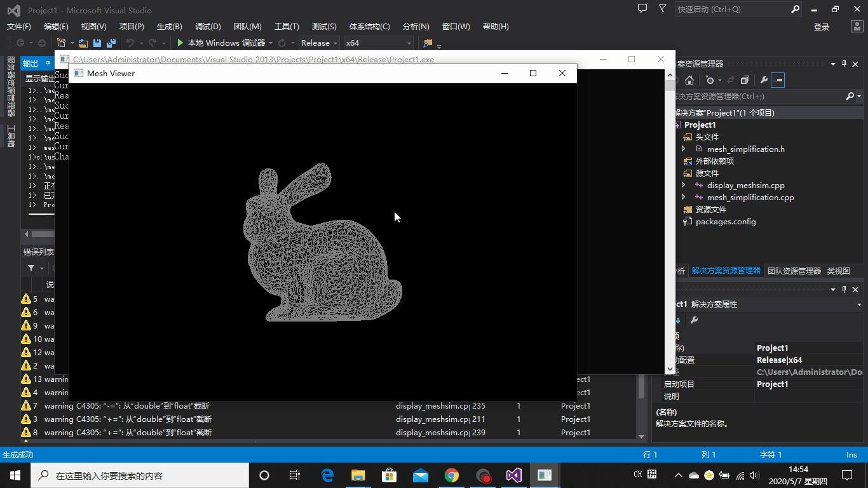Viewport: 868px width, 488px height.
Task: Click the Save toolbar icon
Action: coord(97,43)
